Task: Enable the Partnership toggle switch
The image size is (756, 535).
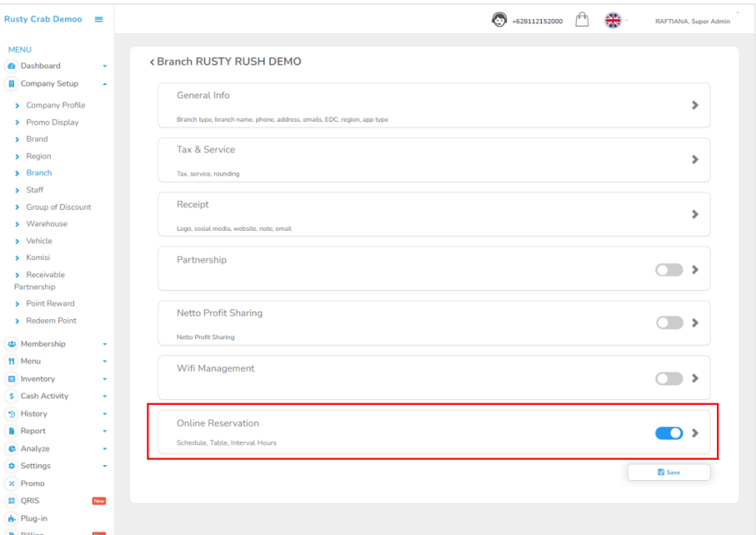Action: click(668, 269)
